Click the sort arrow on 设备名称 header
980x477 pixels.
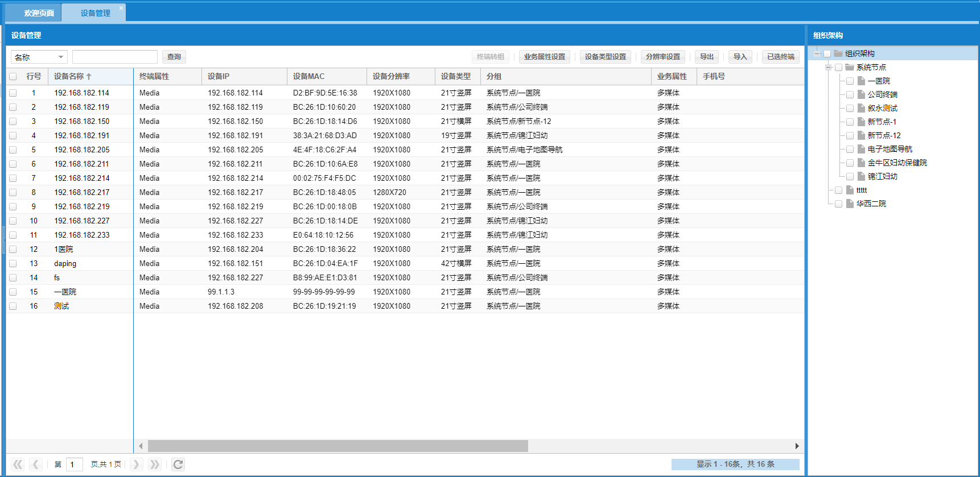coord(89,76)
